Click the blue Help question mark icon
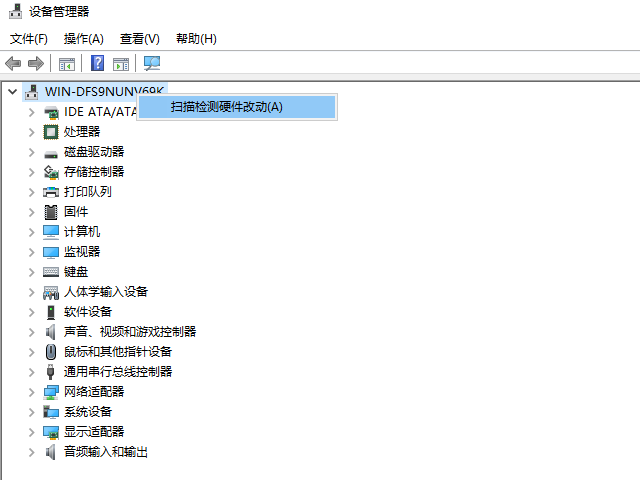 coord(98,64)
